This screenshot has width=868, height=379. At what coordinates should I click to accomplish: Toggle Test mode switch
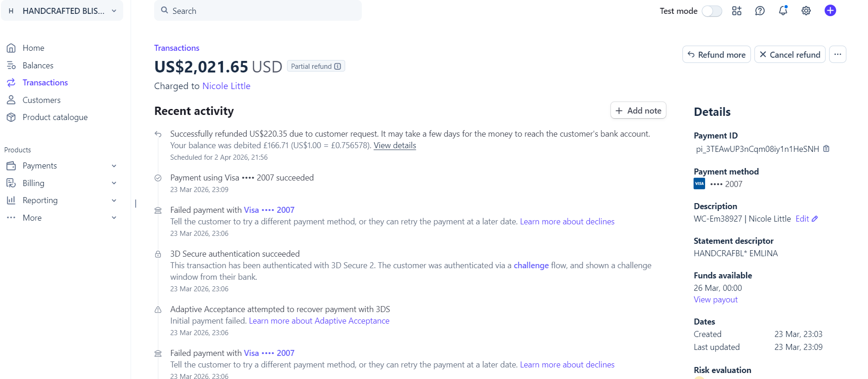[x=712, y=11]
